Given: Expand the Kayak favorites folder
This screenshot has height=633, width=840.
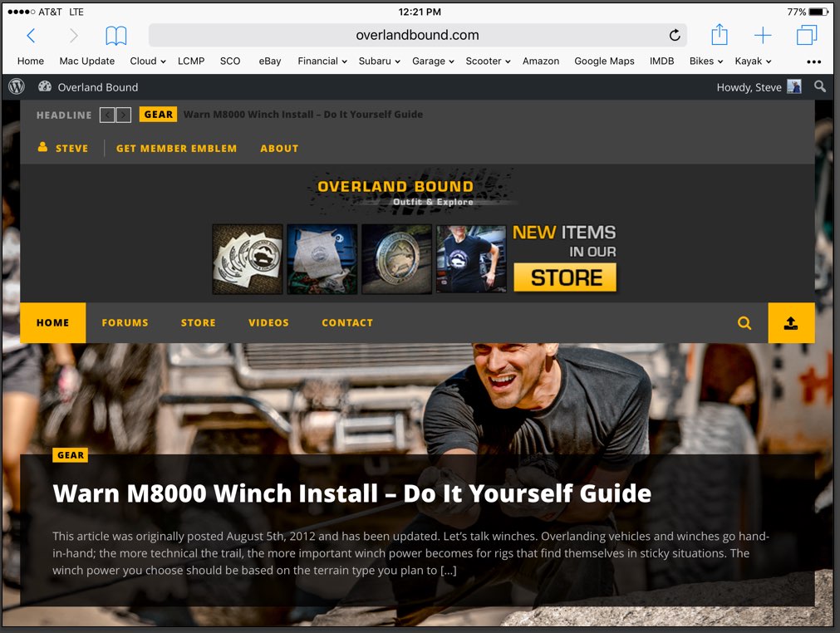Looking at the screenshot, I should (753, 61).
